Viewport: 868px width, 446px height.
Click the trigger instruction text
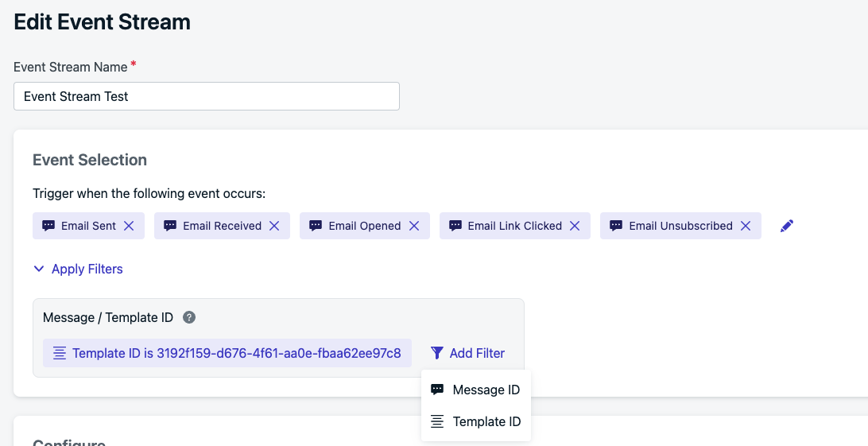(149, 194)
